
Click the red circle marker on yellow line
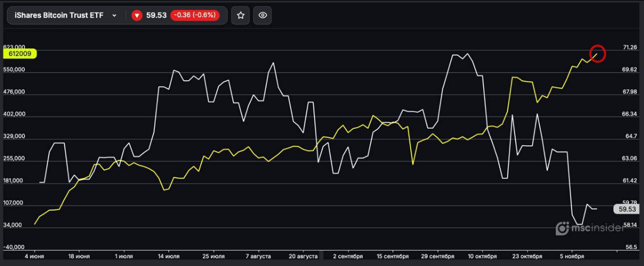pos(597,54)
